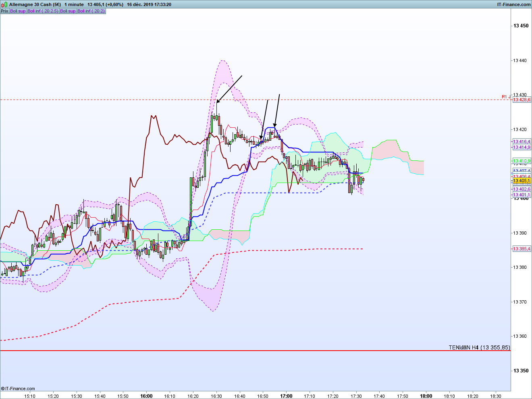Click the 1 minute timeframe label
Image resolution: width=532 pixels, height=399 pixels.
click(74, 4)
